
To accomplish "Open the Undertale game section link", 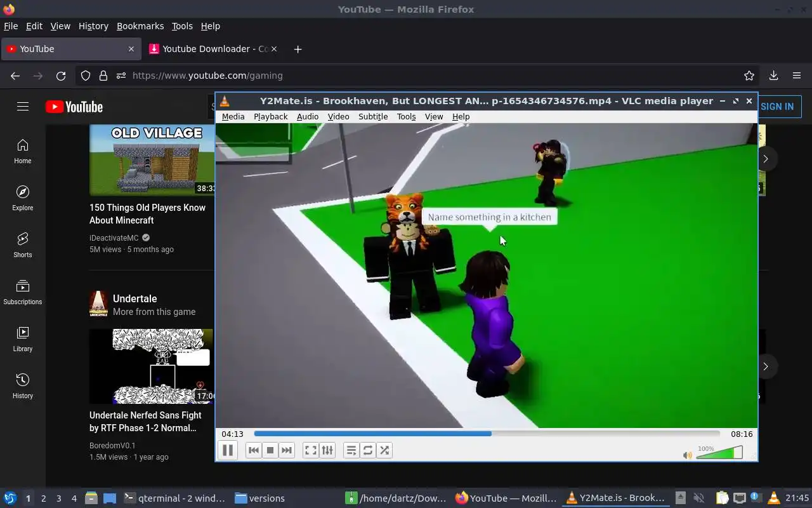I will point(135,298).
